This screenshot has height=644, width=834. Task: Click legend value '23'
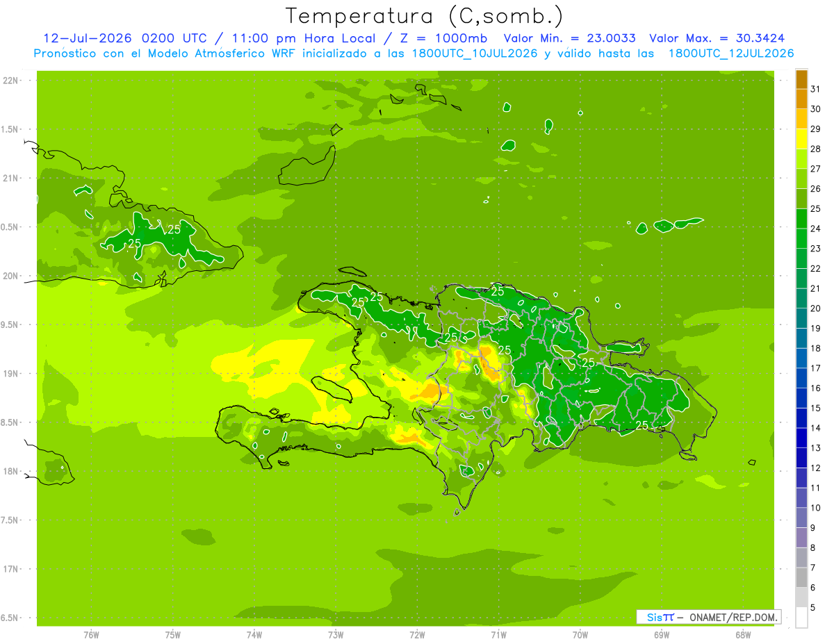pyautogui.click(x=816, y=249)
